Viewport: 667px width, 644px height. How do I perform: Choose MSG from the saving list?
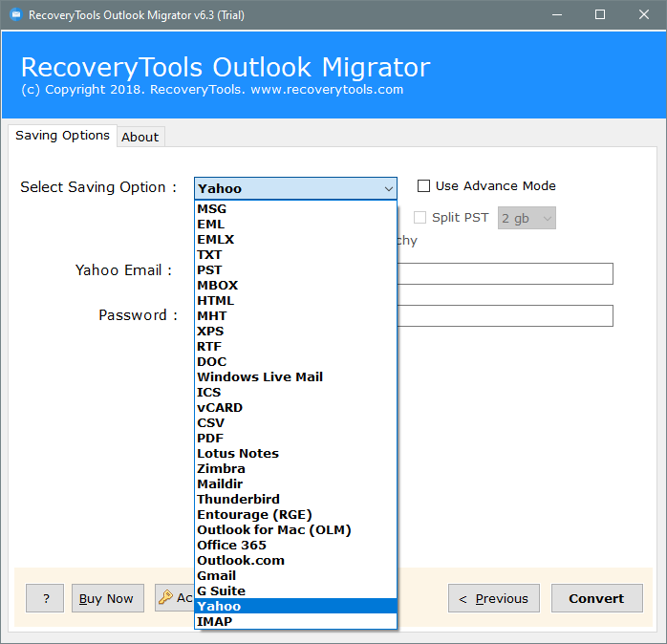pyautogui.click(x=295, y=209)
